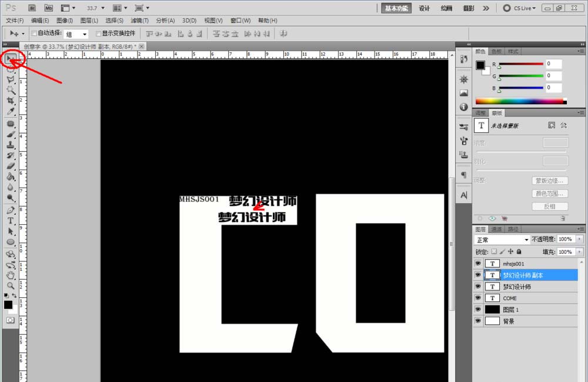
Task: Select the Dodge tool
Action: (11, 197)
